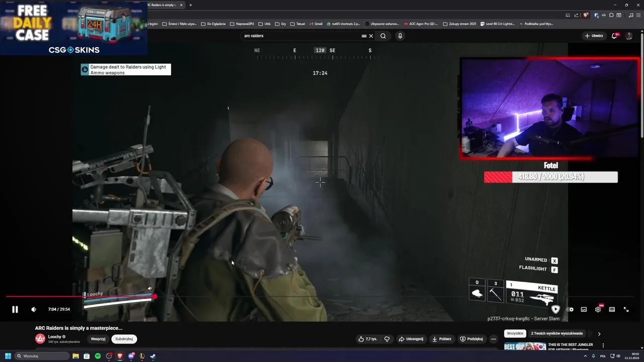
Task: Open the Gry bookmarks folder
Action: point(281,24)
